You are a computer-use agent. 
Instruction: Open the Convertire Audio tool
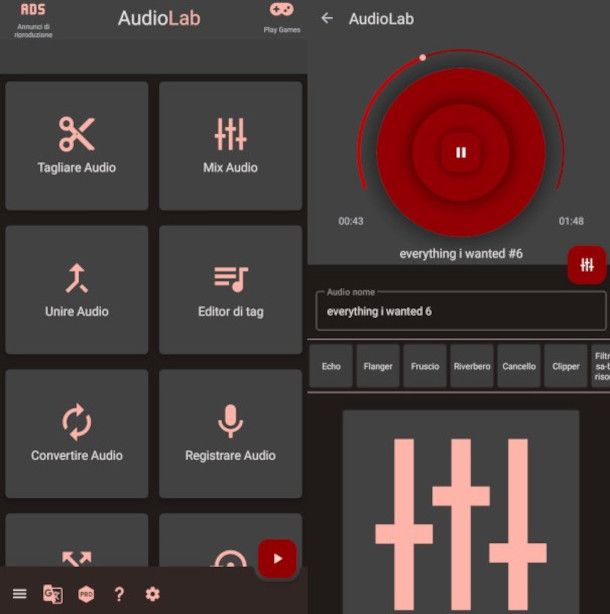(x=77, y=433)
